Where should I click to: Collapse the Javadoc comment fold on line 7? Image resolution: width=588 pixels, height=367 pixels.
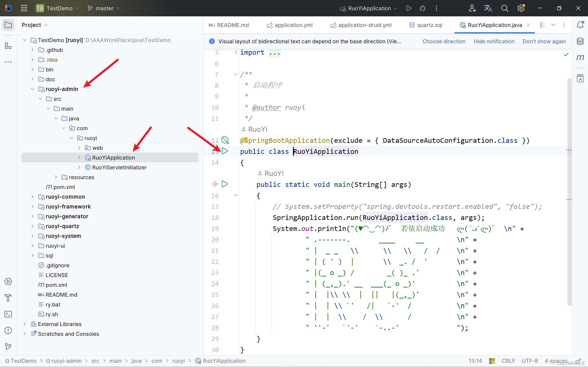(x=235, y=74)
